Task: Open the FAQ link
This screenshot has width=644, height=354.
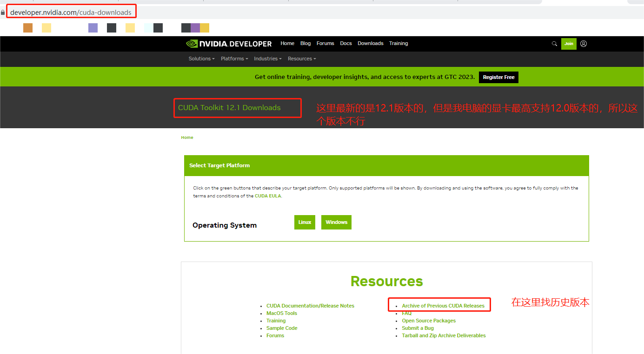Action: 407,313
